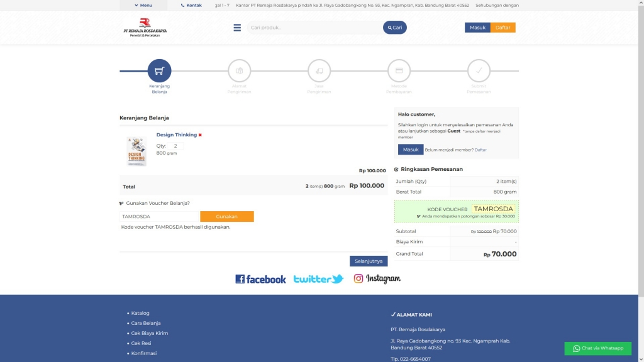Viewport: 644px width, 362px height.
Task: Click the Grand Total Rp 70.000 value
Action: [500, 254]
